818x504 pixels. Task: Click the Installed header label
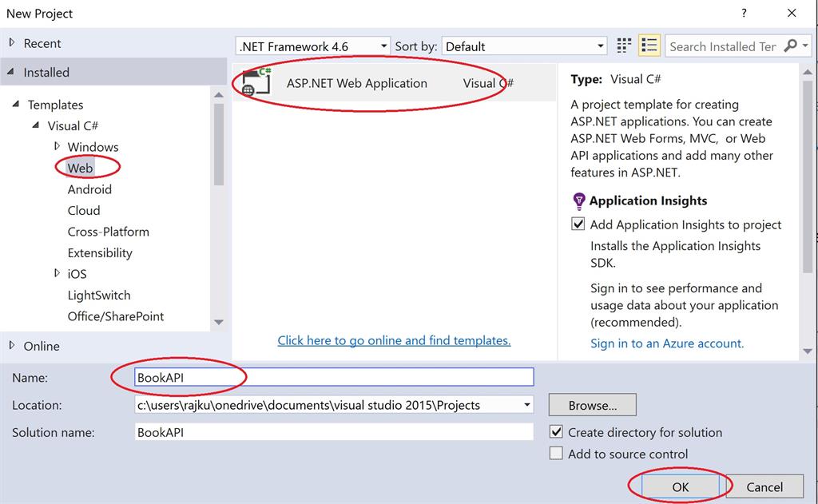tap(46, 73)
